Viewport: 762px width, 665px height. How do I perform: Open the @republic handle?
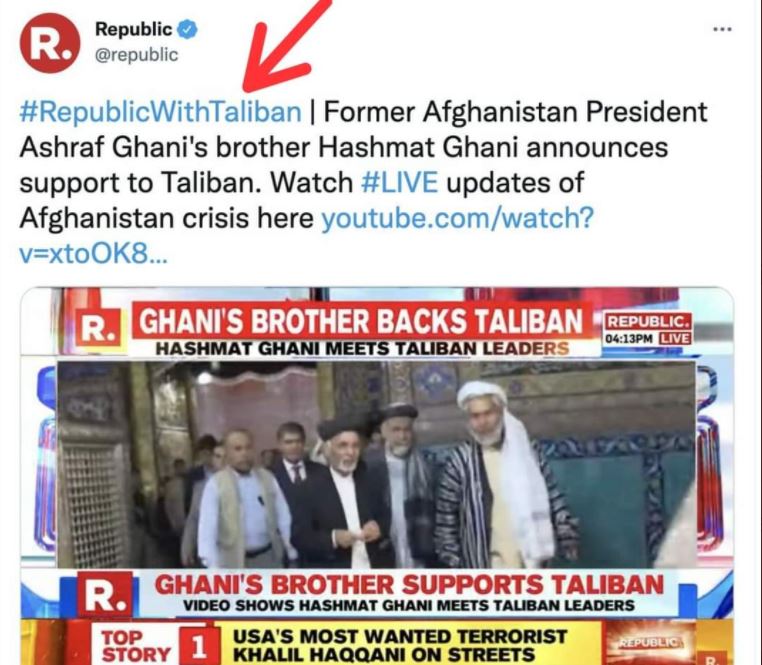pyautogui.click(x=137, y=54)
